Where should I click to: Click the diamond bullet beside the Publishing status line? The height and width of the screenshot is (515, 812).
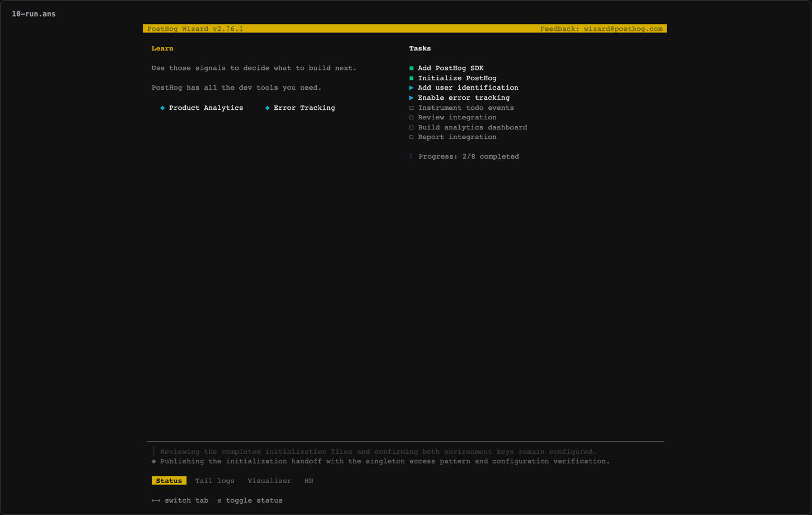154,461
